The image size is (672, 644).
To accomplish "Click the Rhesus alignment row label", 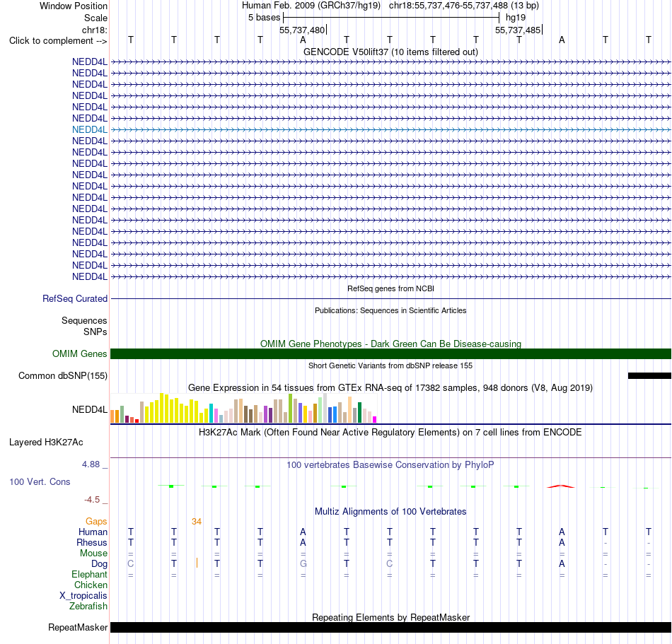I will [92, 542].
